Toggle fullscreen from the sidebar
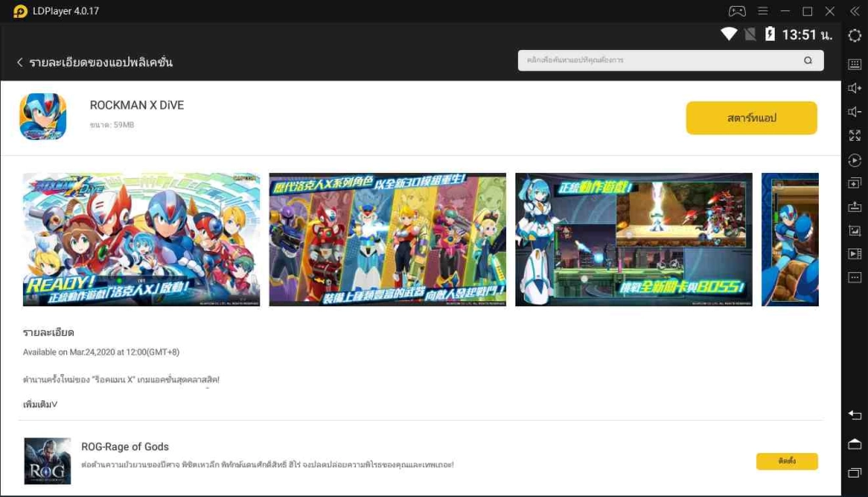868x497 pixels. 854,136
